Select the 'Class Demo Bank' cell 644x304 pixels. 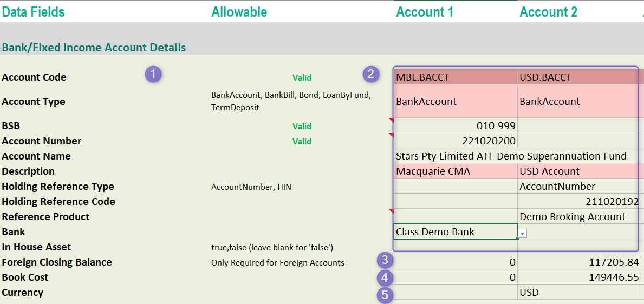[x=456, y=232]
